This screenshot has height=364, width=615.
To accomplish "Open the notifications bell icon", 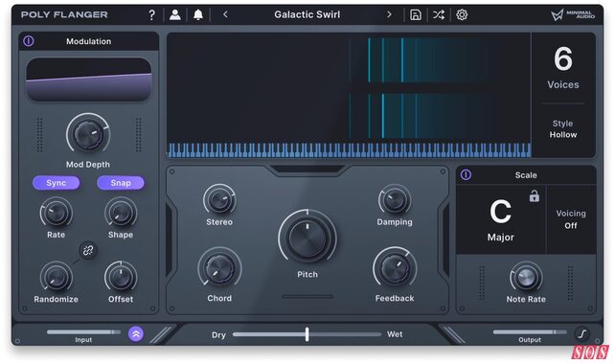I will pyautogui.click(x=198, y=15).
